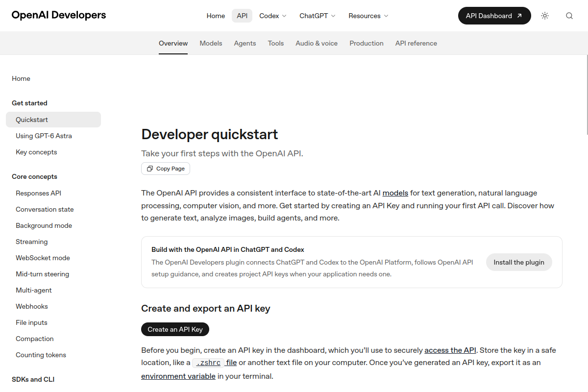Open the models hyperlink in intro text
Viewport: 588px width, 392px height.
pos(395,193)
